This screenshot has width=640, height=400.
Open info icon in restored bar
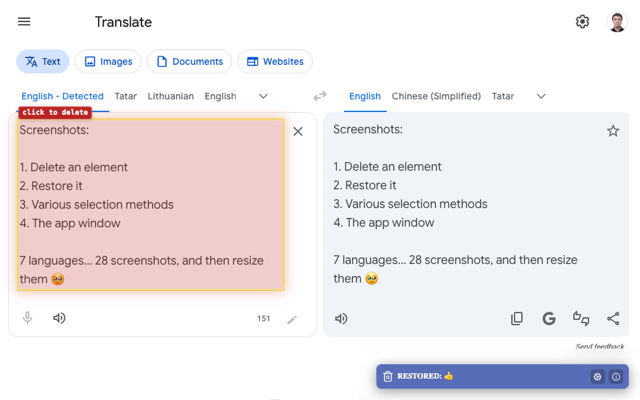(x=616, y=377)
